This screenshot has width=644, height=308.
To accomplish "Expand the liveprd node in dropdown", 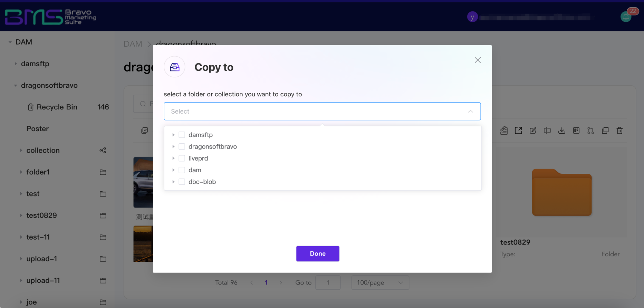I will pos(173,158).
